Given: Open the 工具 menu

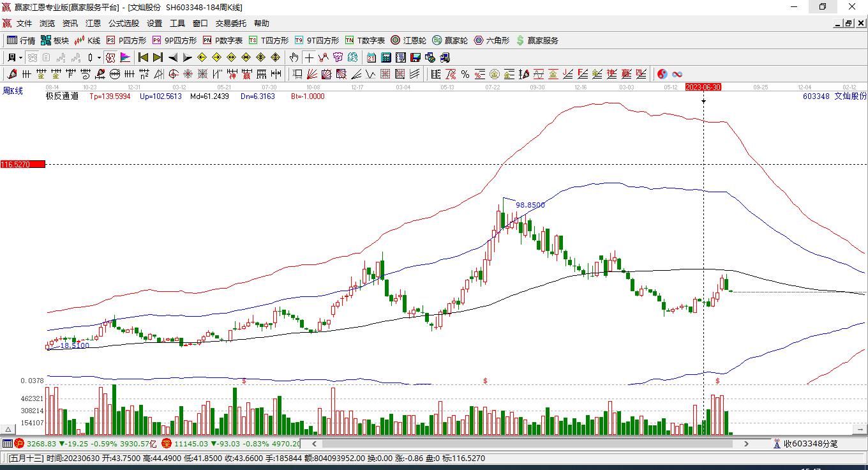Looking at the screenshot, I should 177,24.
